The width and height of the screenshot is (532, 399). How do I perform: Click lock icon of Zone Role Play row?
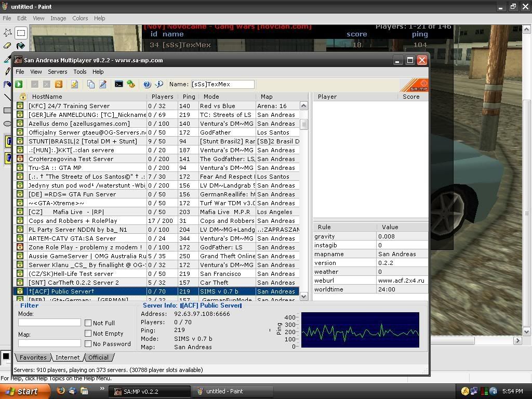(x=20, y=247)
